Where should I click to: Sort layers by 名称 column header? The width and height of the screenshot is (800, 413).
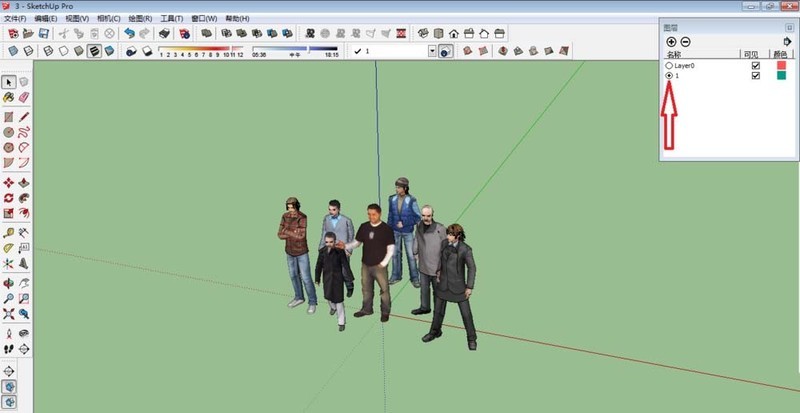coord(674,54)
